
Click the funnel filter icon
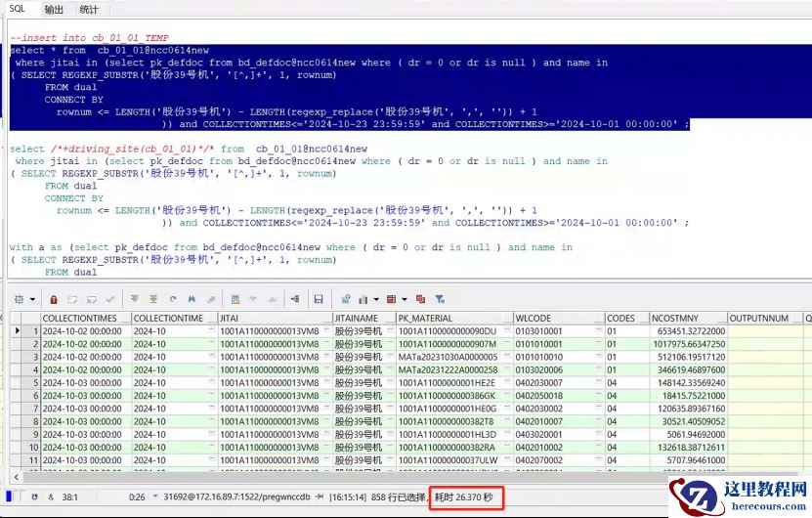coord(440,299)
